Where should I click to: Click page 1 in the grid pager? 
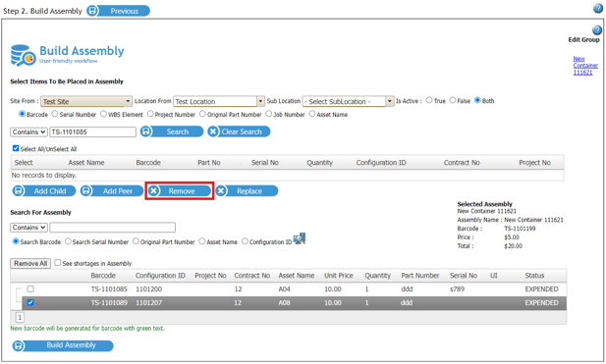(x=20, y=318)
